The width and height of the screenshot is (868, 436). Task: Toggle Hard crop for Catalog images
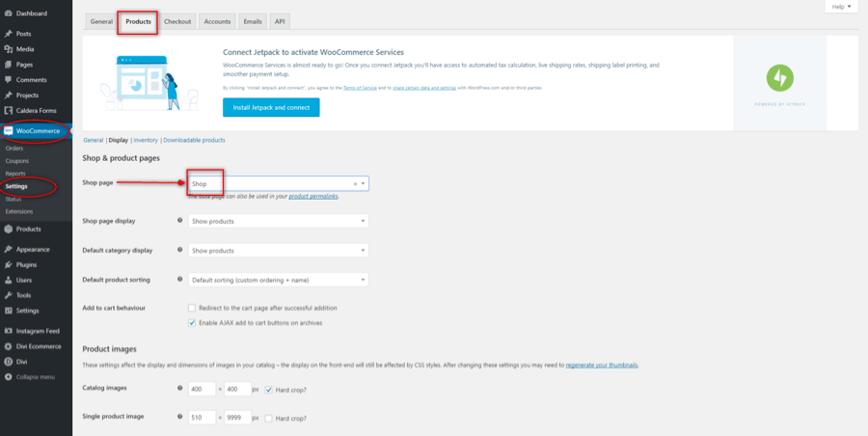[x=268, y=390]
